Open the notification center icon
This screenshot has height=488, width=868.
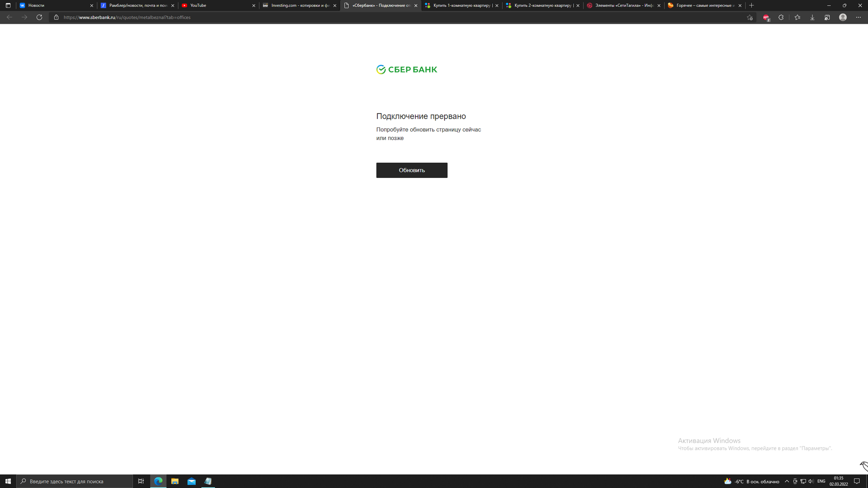pyautogui.click(x=857, y=481)
